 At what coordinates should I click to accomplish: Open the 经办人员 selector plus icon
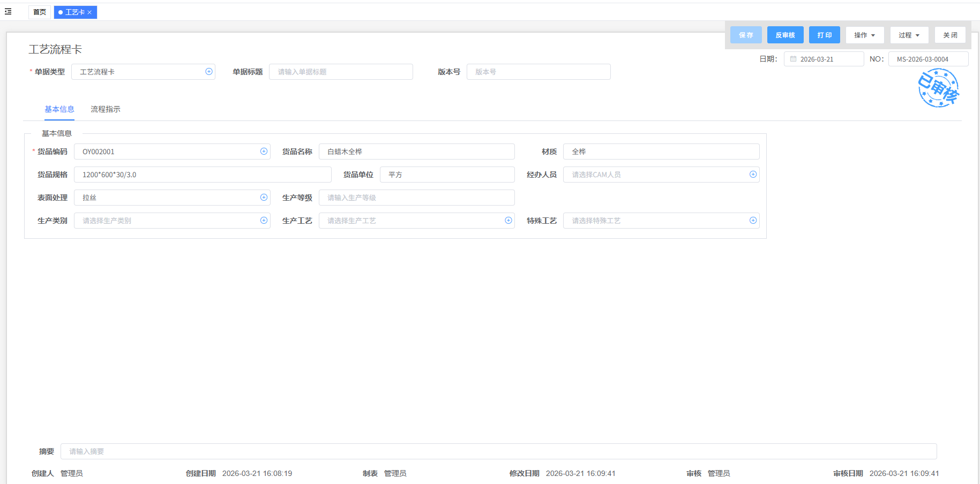(x=753, y=175)
